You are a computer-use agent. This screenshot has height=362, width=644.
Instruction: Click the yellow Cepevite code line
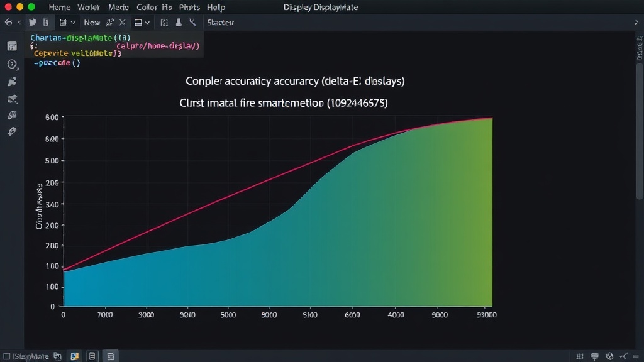pyautogui.click(x=77, y=53)
